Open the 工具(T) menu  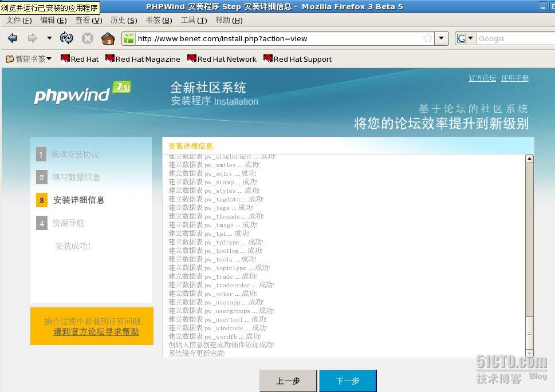(194, 20)
